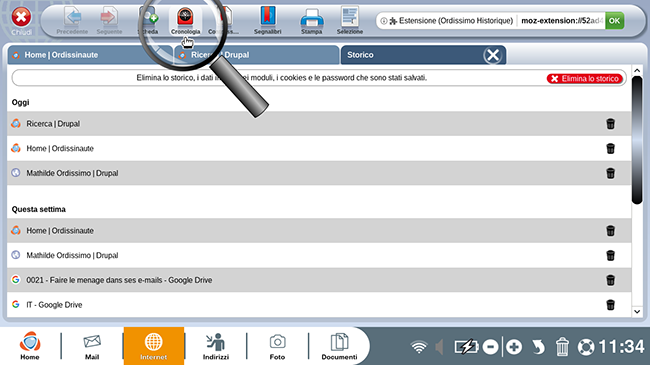Click the battery charging icon
The image size is (650, 365).
tap(466, 347)
